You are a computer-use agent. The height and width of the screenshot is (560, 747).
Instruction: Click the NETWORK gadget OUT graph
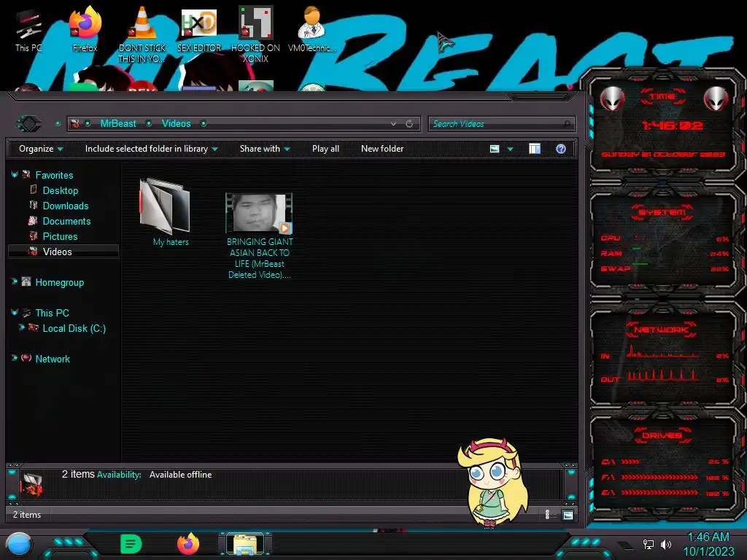tap(662, 375)
